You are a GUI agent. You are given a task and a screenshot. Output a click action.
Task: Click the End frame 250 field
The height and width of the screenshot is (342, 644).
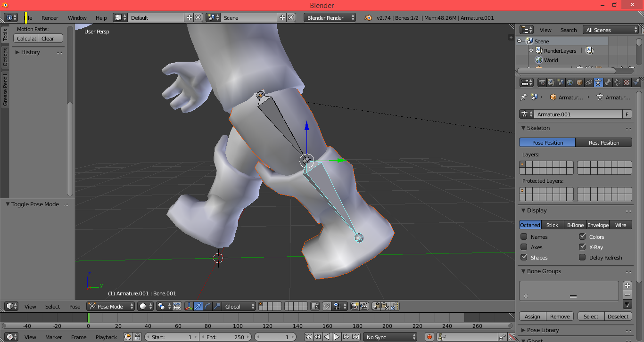(226, 337)
